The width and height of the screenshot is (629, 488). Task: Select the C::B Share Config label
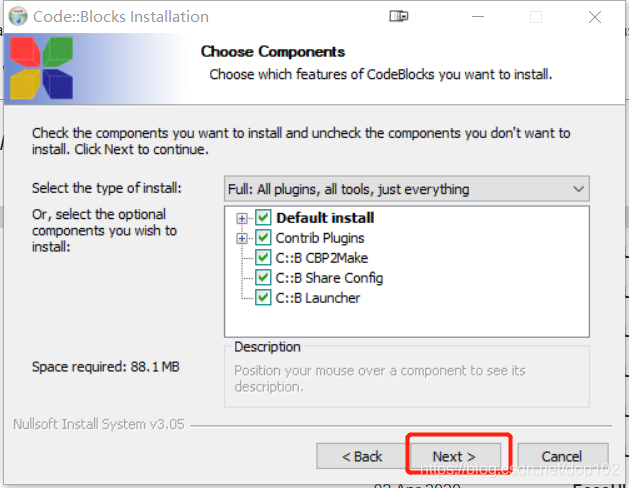click(329, 278)
